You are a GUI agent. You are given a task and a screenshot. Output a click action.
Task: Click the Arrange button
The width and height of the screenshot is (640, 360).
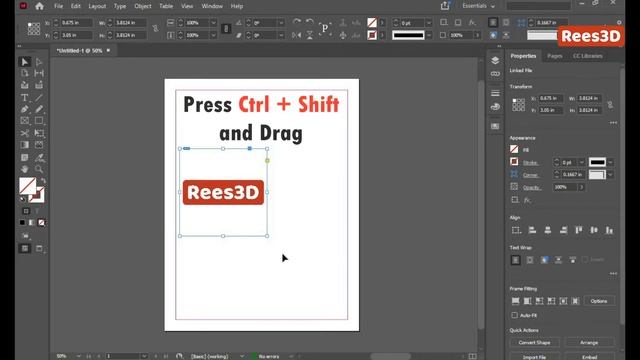[589, 342]
